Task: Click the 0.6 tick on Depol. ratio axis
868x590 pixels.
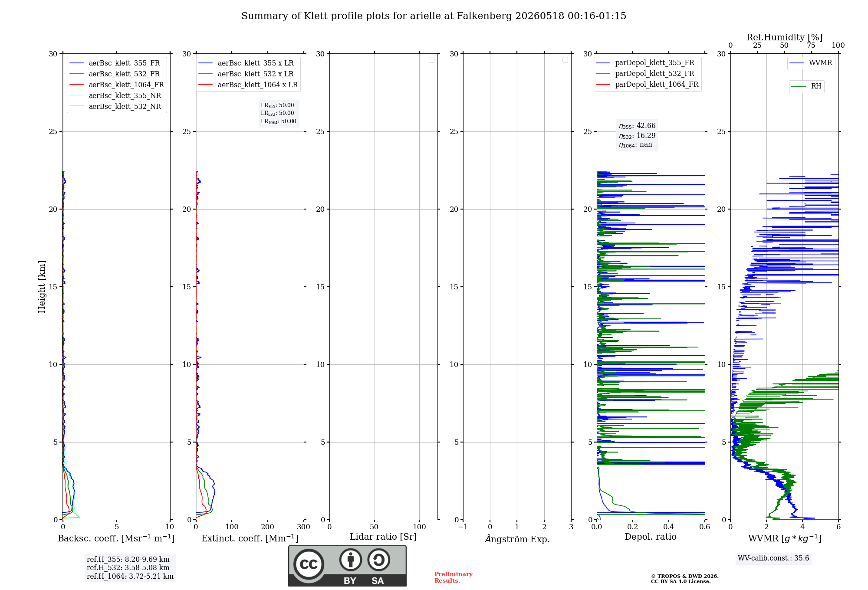Action: [x=705, y=527]
